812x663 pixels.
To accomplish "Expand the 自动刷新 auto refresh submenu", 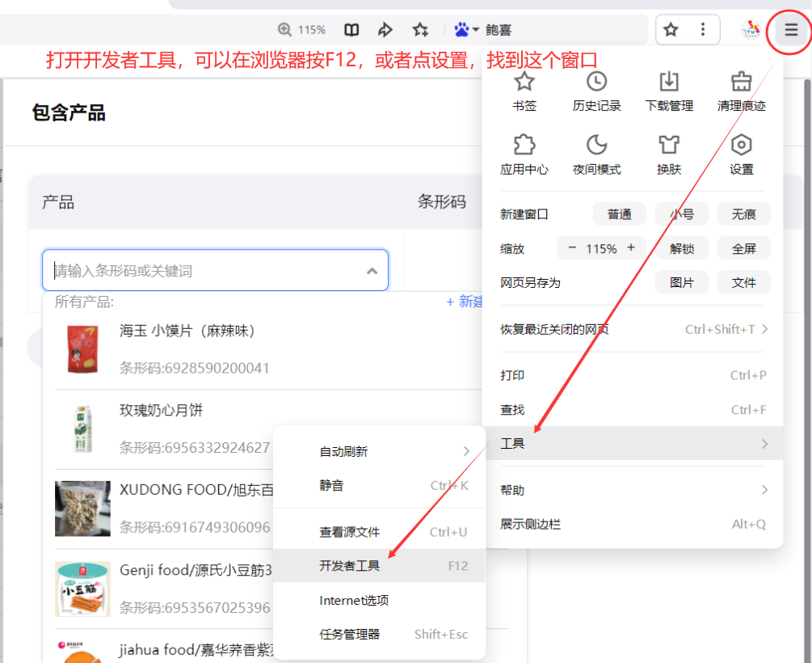I will [380, 451].
